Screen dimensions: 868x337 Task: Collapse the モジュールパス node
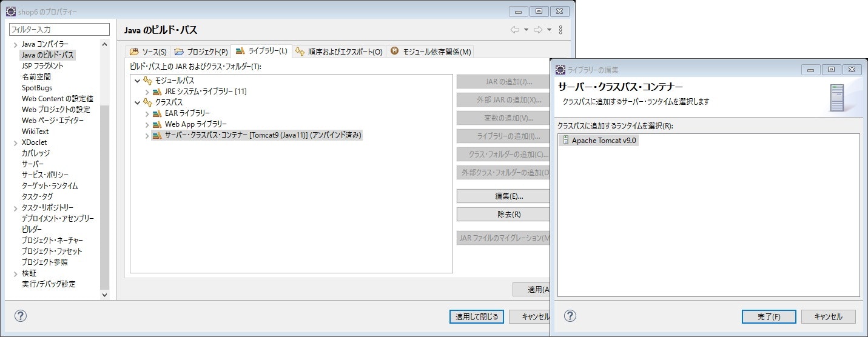[x=137, y=81]
